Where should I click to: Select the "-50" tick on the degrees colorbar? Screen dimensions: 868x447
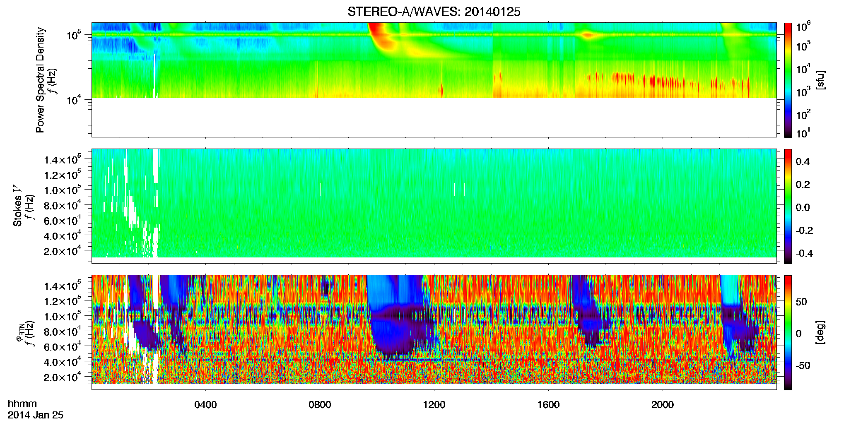tap(803, 366)
